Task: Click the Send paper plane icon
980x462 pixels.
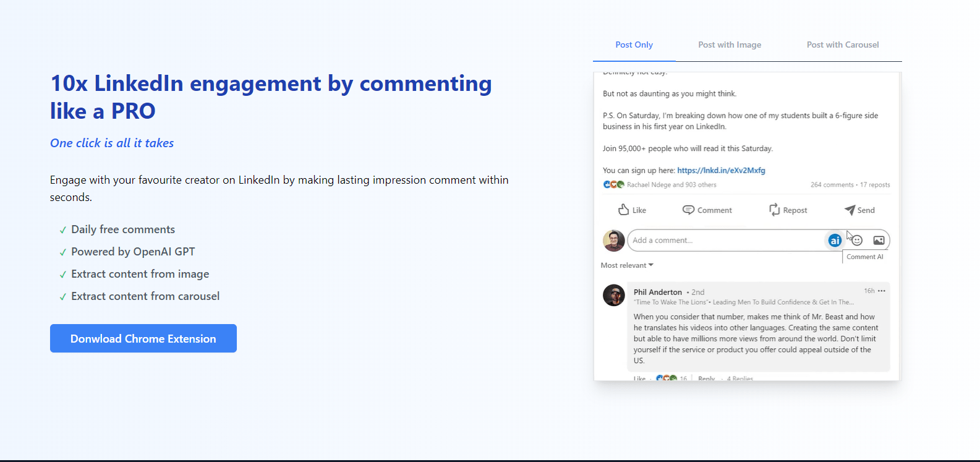Action: pyautogui.click(x=850, y=210)
